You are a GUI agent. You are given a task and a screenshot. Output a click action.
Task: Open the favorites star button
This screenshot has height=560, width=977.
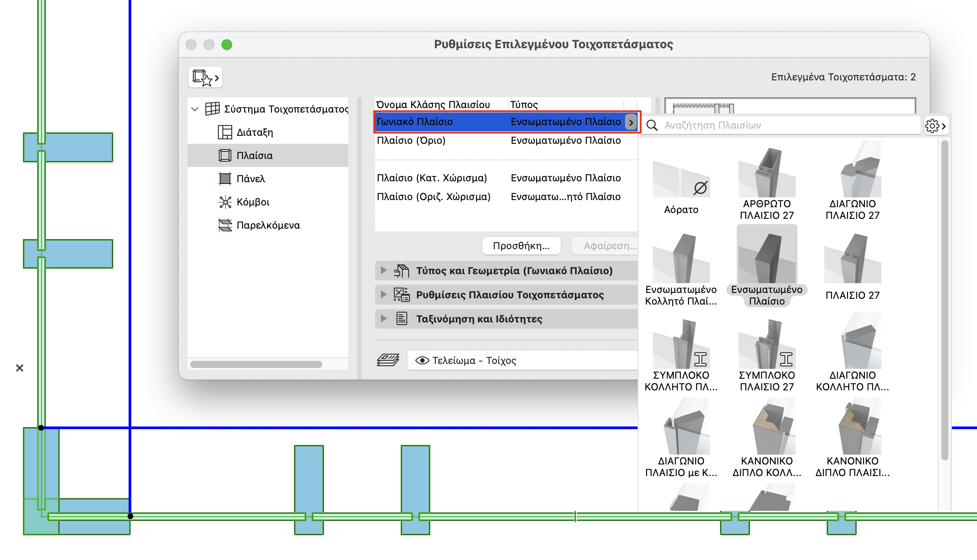205,78
